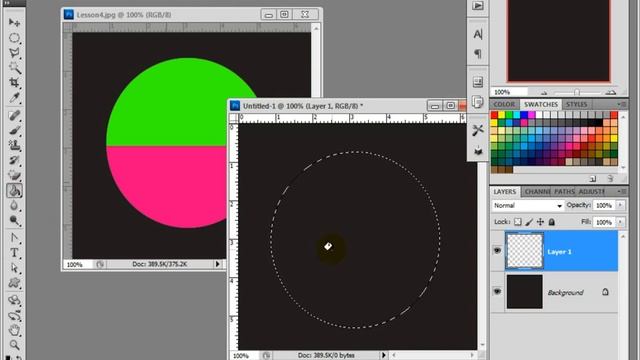Select the Magic Wand tool
This screenshot has width=640, height=360.
(x=14, y=67)
